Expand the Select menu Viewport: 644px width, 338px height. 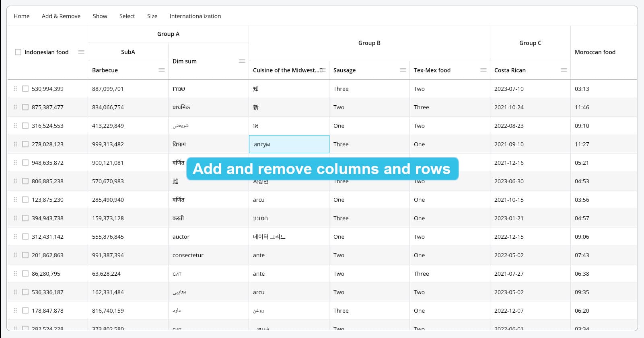pos(127,16)
